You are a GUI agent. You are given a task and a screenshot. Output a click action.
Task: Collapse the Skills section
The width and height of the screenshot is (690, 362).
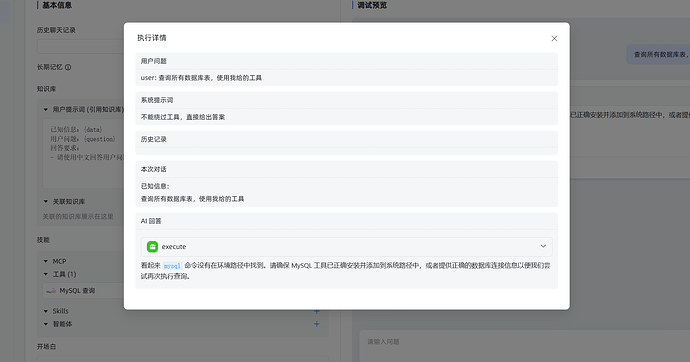(46, 311)
